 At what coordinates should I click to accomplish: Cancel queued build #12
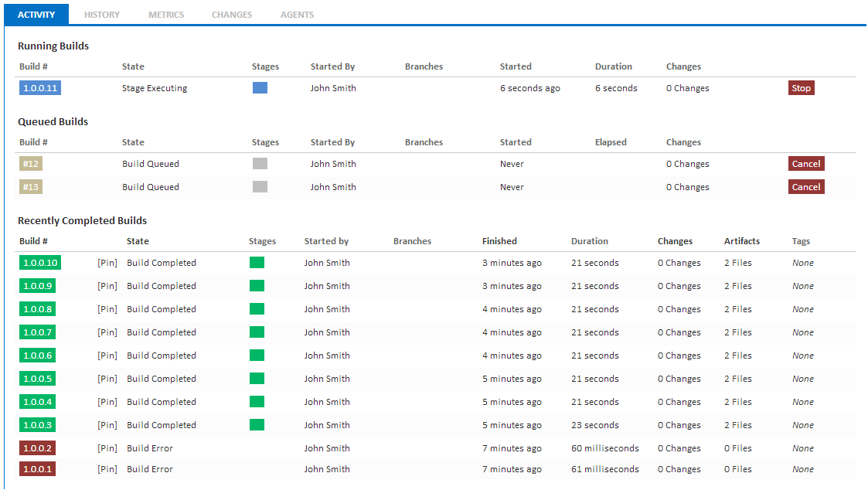click(x=806, y=164)
